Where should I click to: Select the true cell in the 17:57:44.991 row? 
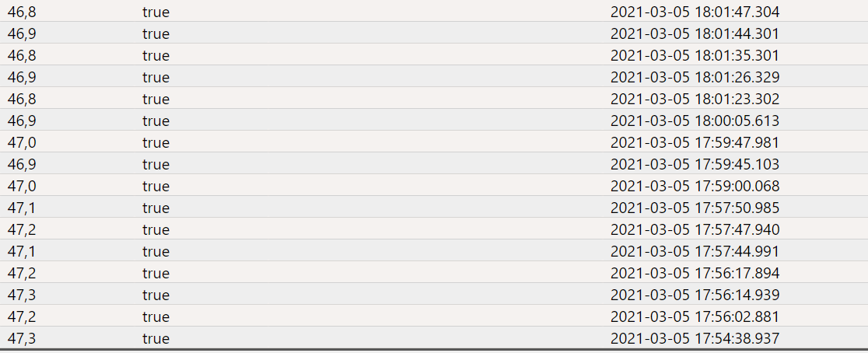click(156, 252)
